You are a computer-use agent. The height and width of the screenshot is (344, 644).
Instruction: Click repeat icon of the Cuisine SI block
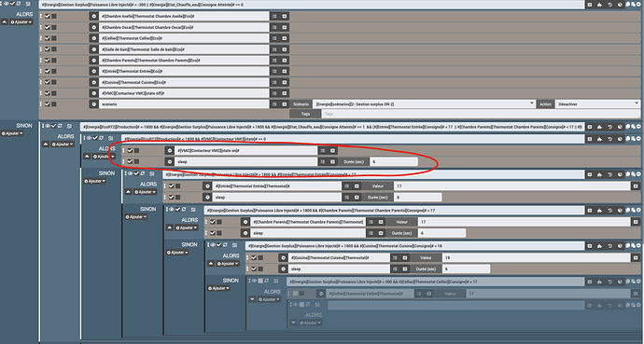point(225,245)
